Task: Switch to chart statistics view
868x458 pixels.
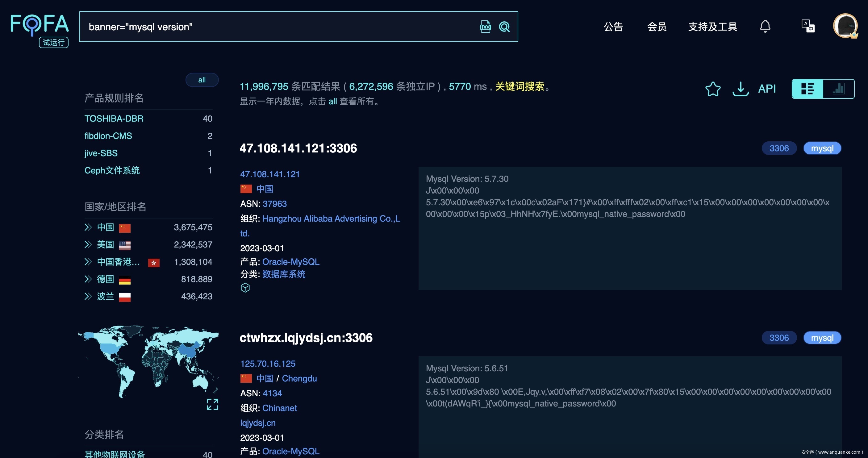Action: (x=838, y=89)
